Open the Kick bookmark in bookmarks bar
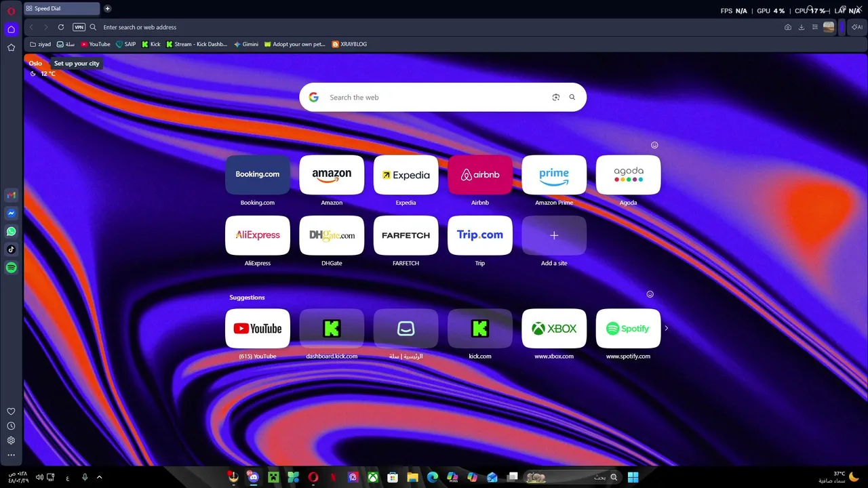 tap(151, 44)
